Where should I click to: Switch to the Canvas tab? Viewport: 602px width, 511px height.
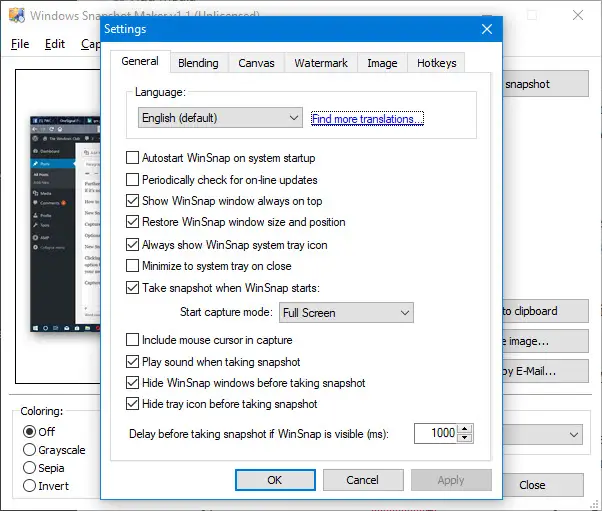[x=256, y=63]
